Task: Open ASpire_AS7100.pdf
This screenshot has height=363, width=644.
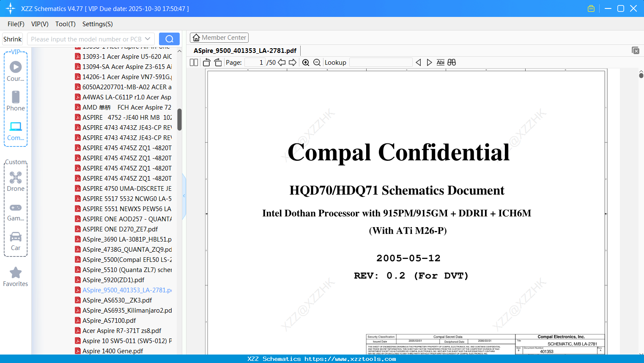Action: [x=105, y=321]
